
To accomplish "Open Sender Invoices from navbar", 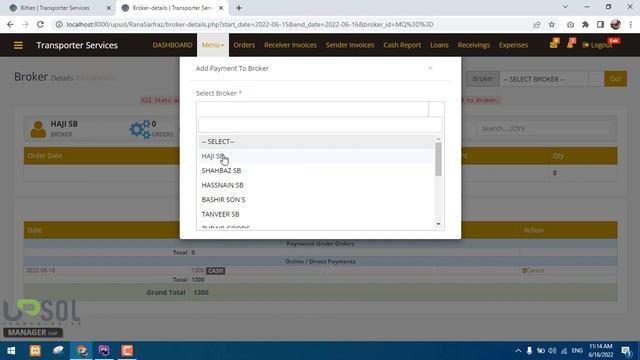I will coord(350,45).
